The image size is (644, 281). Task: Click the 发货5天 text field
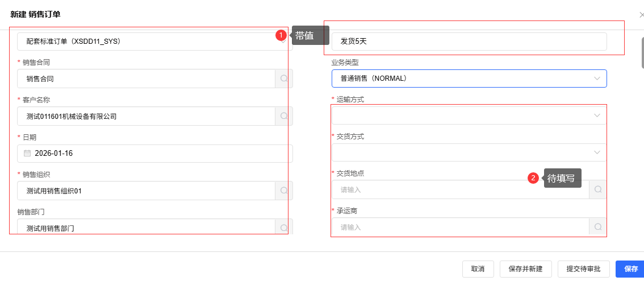click(x=469, y=42)
